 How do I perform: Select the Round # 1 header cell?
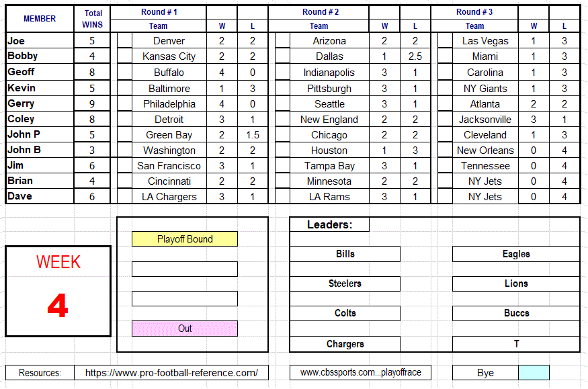[x=159, y=12]
